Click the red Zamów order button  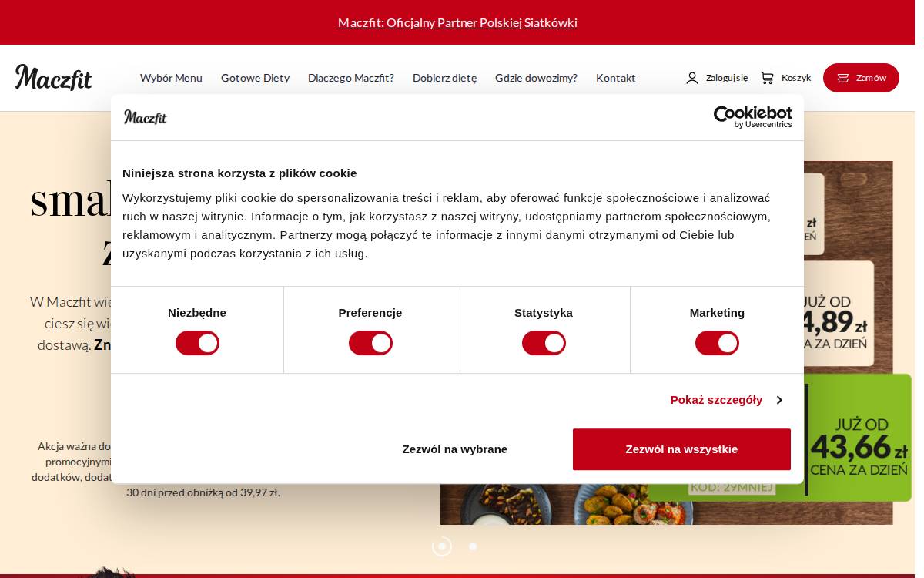[861, 78]
